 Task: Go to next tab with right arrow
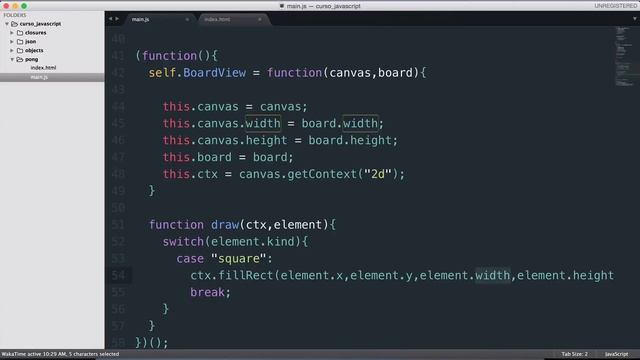pyautogui.click(x=117, y=19)
